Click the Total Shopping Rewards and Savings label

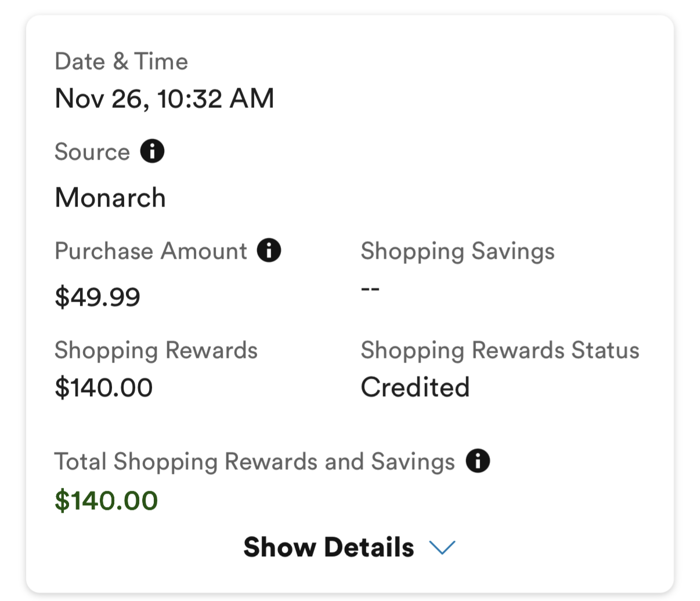click(255, 462)
